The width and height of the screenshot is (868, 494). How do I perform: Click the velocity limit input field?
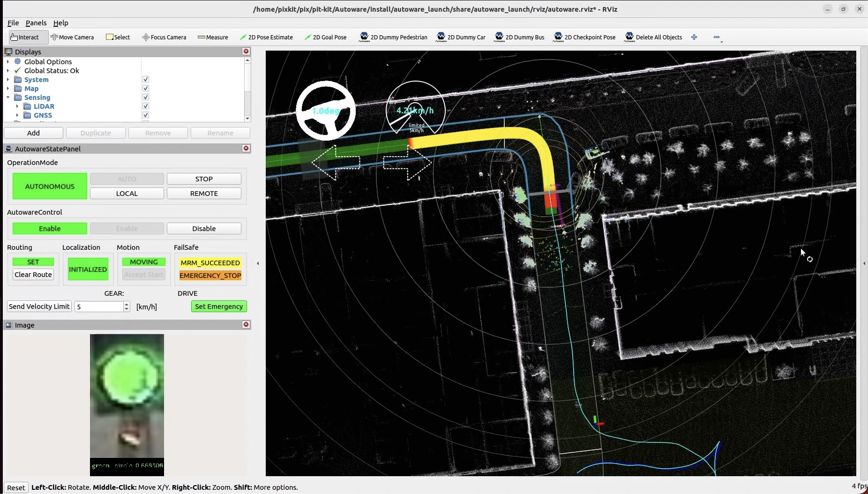click(x=98, y=306)
